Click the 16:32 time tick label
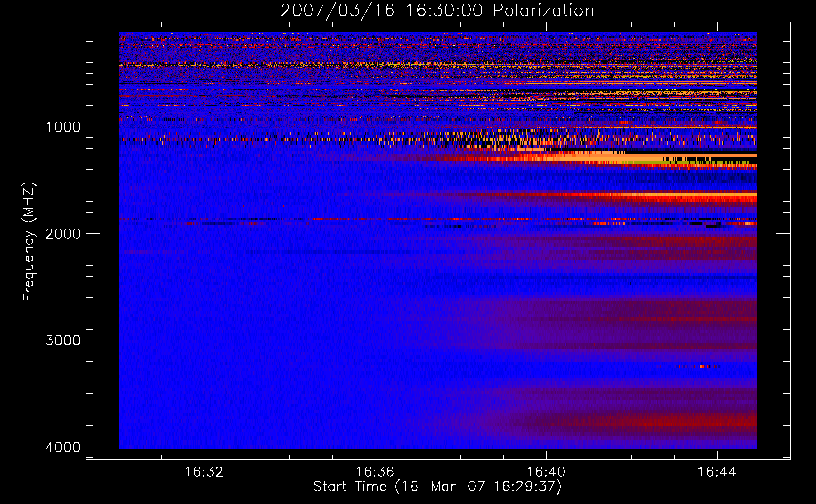The image size is (816, 504). 204,472
